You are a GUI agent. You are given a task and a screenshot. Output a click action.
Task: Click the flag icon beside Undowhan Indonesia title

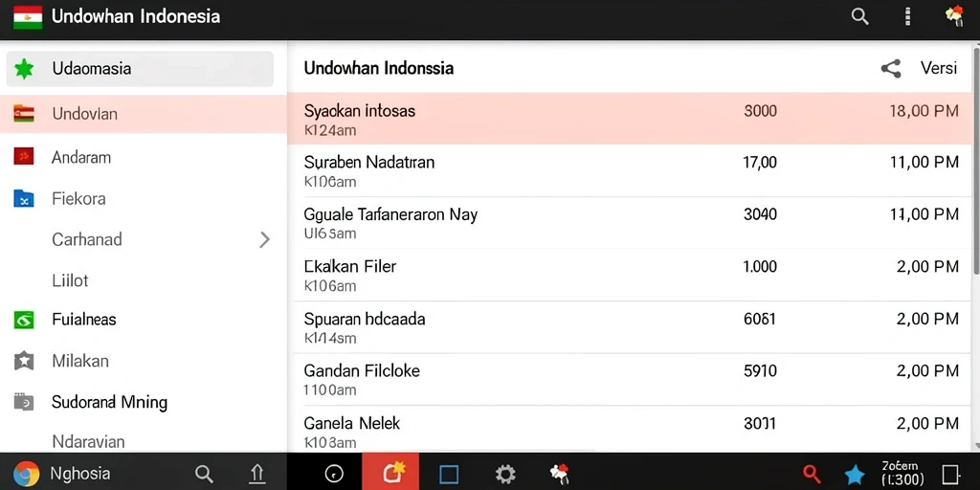coord(28,17)
